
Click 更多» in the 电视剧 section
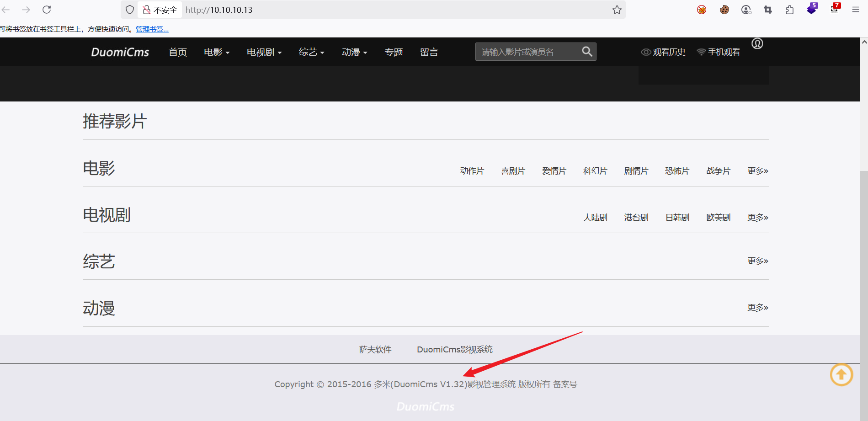point(758,218)
